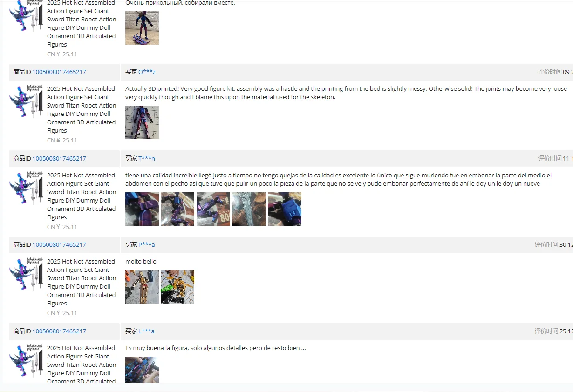Viewport: 573px width, 392px height.
Task: Open second photo in T***n's review
Action: (x=177, y=209)
